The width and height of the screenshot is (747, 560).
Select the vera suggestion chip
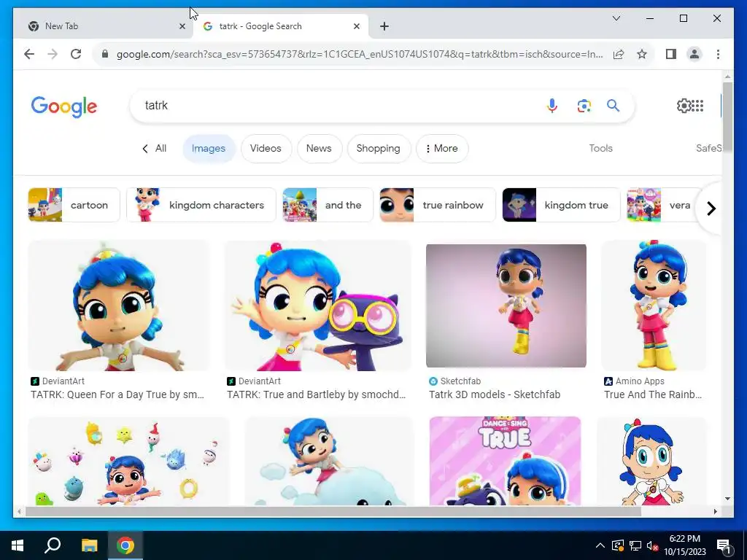click(662, 205)
